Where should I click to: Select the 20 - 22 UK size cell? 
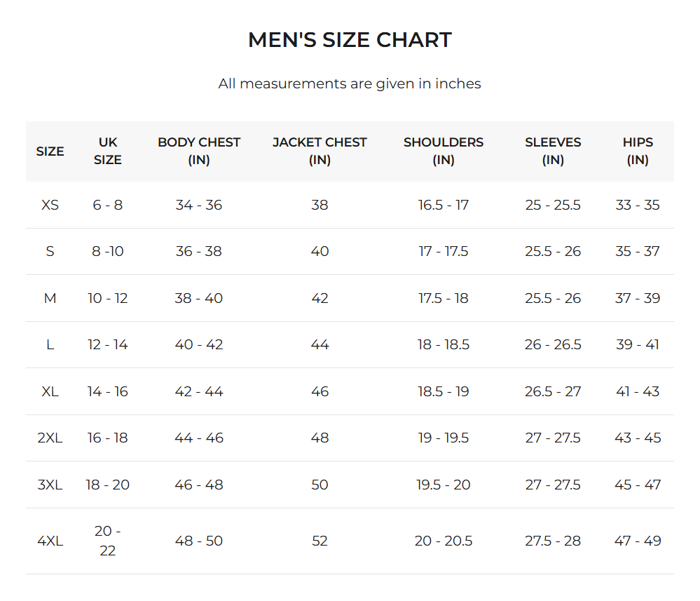pyautogui.click(x=108, y=541)
